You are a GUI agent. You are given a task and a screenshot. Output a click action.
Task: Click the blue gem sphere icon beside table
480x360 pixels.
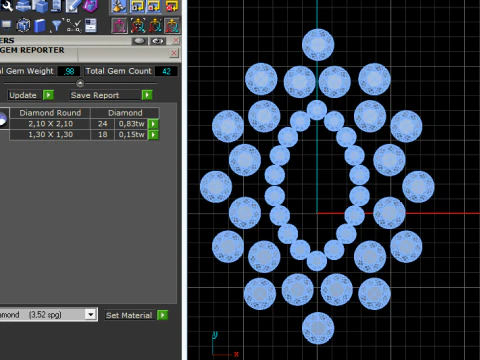(3, 120)
